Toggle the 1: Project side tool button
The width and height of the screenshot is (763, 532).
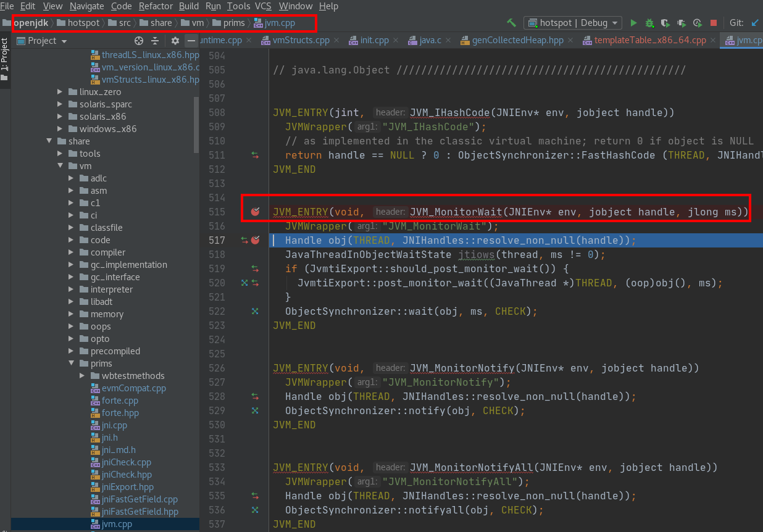5,60
